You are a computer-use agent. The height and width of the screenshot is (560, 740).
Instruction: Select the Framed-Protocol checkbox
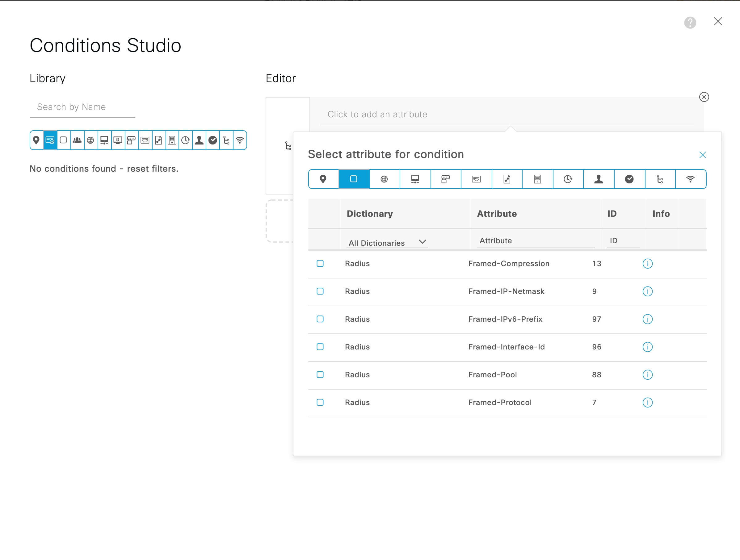(320, 403)
